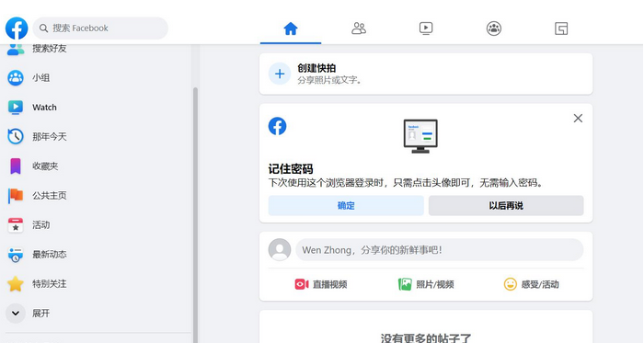This screenshot has width=644, height=343.
Task: Click the Wen Zhong 分享你的新鲜事吧 field
Action: coord(440,250)
